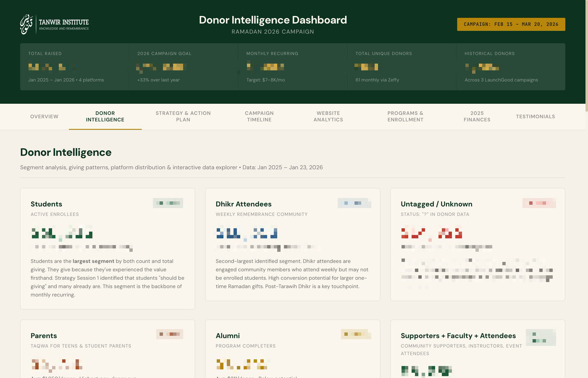
Task: Click 'Jan 2025 – Jan 2026 • 4 platforms' text
Action: click(x=66, y=80)
